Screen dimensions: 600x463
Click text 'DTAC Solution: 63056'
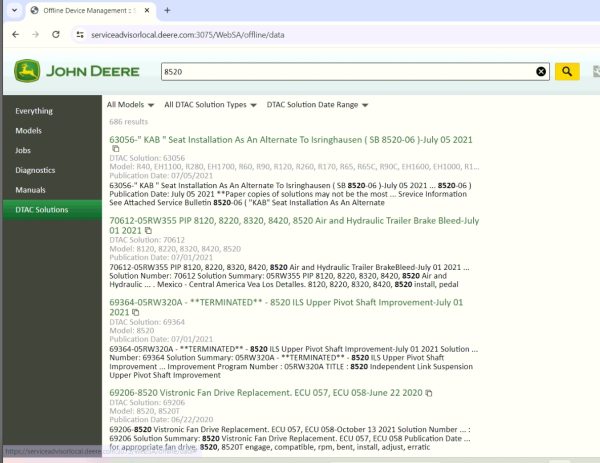(147, 158)
